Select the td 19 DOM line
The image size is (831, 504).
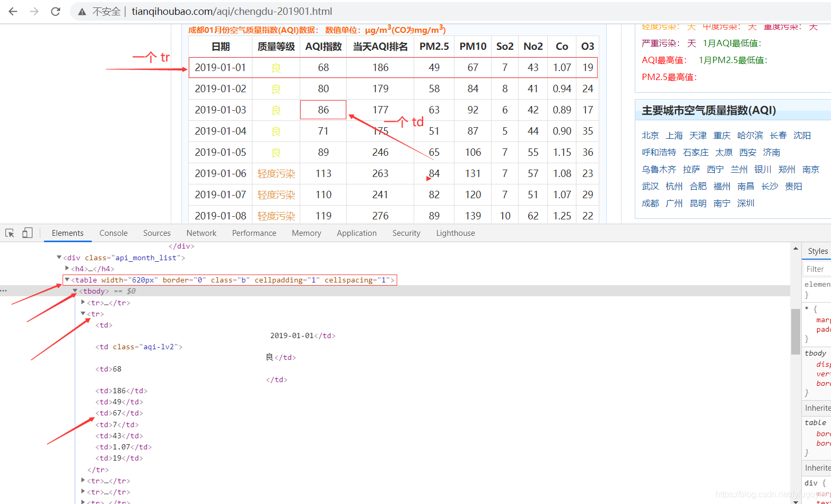(x=119, y=458)
